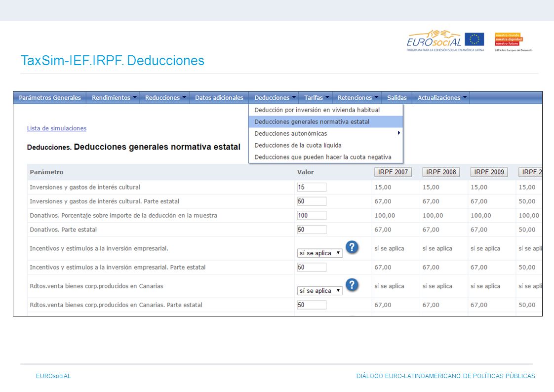Click the 'Deducciones generales normativa estatal' page heading
Screen dimensions: 554x392
point(157,147)
